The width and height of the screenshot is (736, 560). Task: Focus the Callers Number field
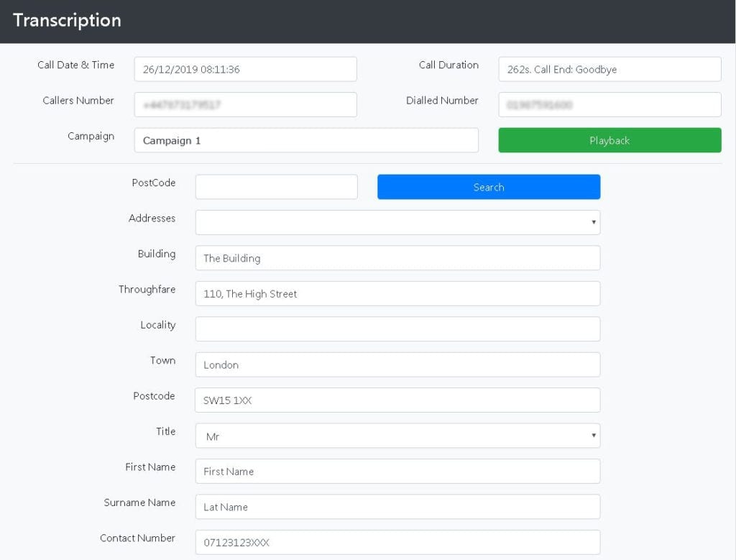[x=245, y=104]
